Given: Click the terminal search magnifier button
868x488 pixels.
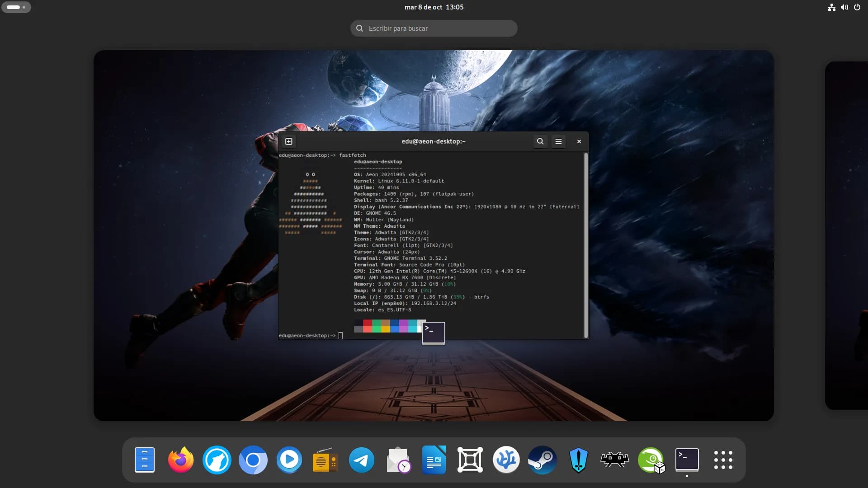Looking at the screenshot, I should point(540,141).
